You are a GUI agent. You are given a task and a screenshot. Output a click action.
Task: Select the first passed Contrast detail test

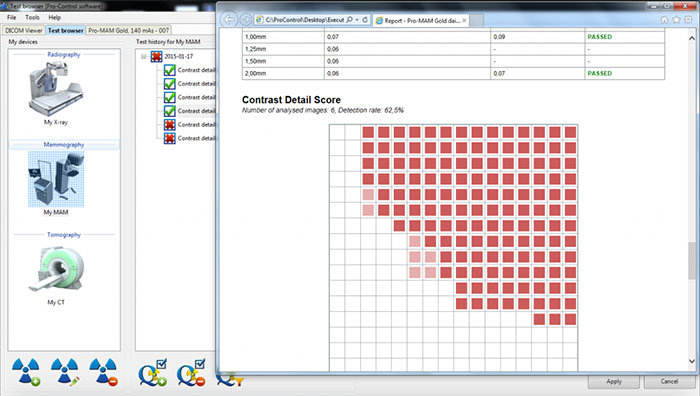click(x=189, y=70)
